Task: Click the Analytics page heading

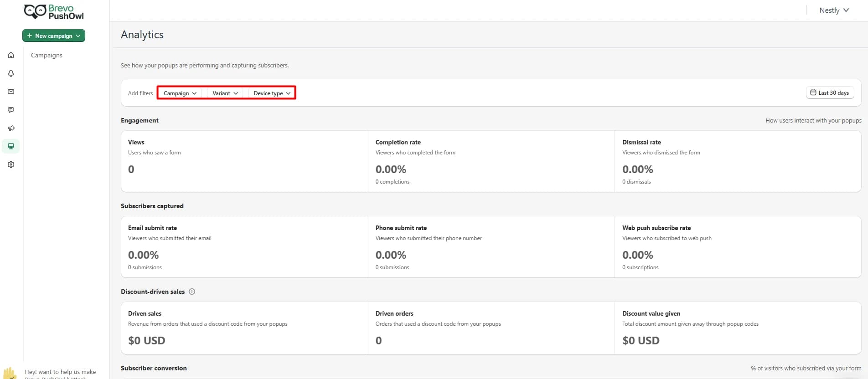Action: [x=142, y=35]
